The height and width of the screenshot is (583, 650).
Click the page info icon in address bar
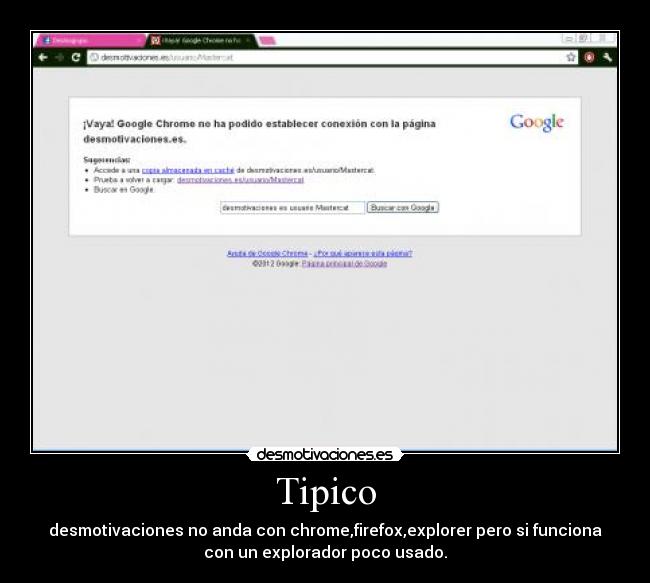(x=95, y=57)
